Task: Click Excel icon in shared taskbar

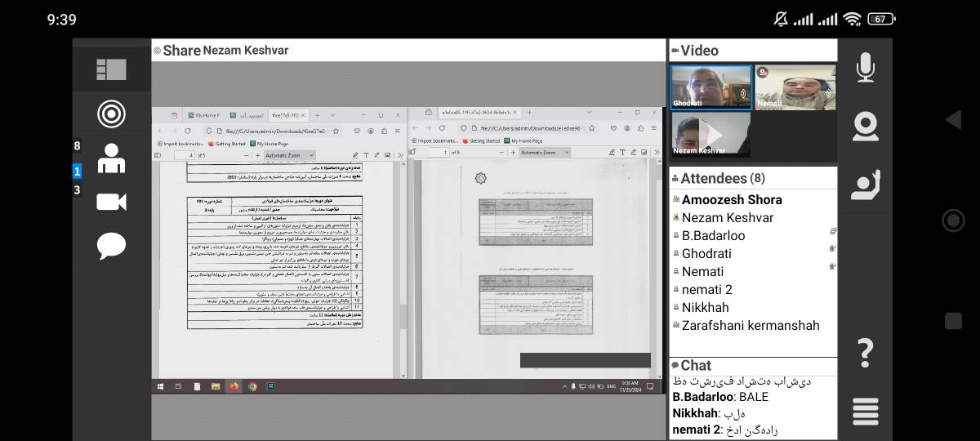Action: [x=270, y=386]
